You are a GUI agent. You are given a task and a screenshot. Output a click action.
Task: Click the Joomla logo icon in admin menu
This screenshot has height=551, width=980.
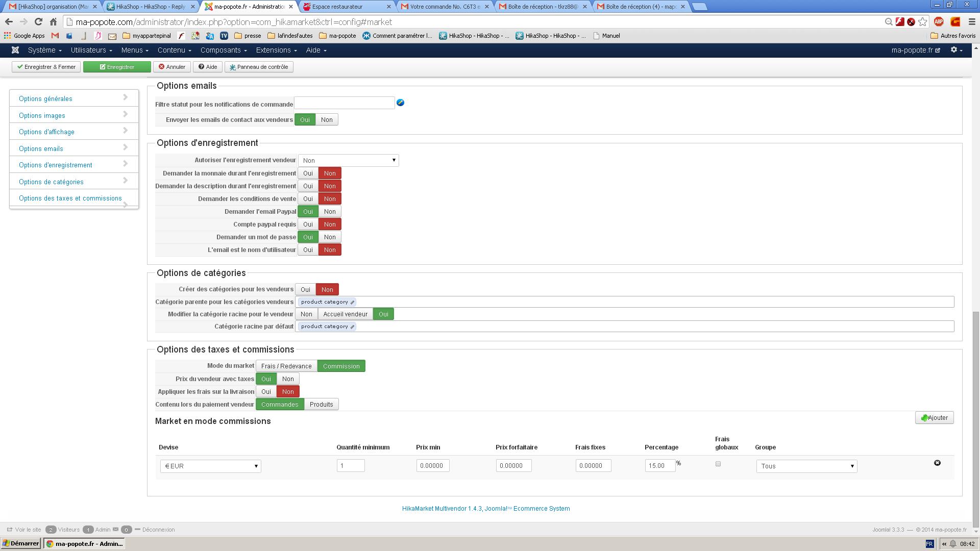pos(15,50)
